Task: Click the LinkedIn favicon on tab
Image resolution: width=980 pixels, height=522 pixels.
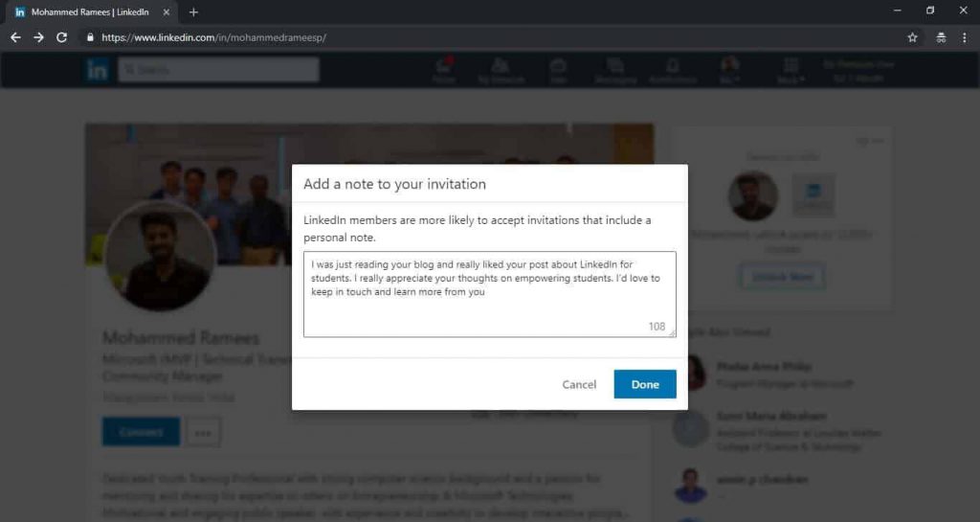Action: [x=20, y=11]
